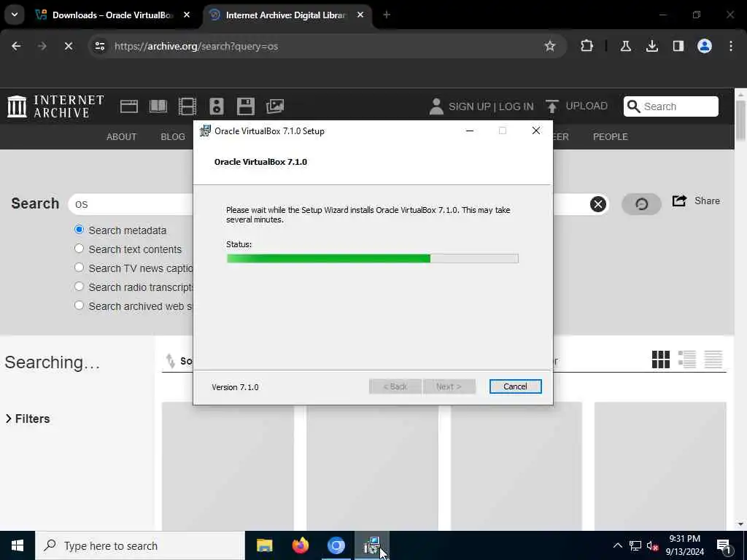
Task: Open Chrome three-dot menu
Action: click(x=731, y=46)
